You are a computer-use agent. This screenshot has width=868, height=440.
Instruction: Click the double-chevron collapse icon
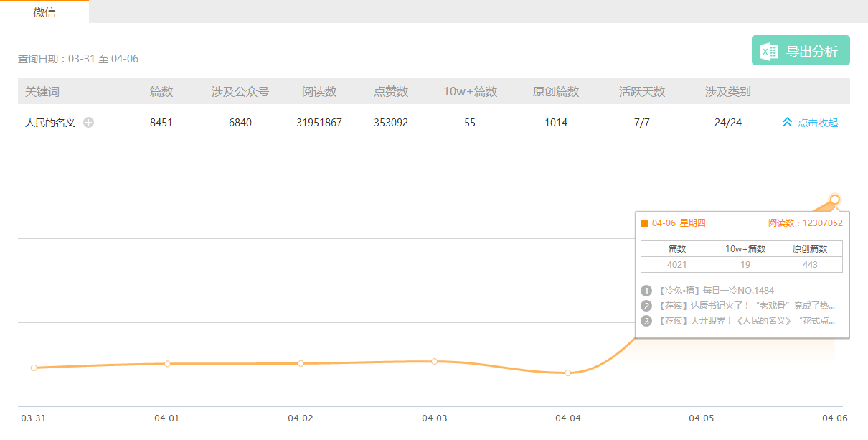(787, 123)
